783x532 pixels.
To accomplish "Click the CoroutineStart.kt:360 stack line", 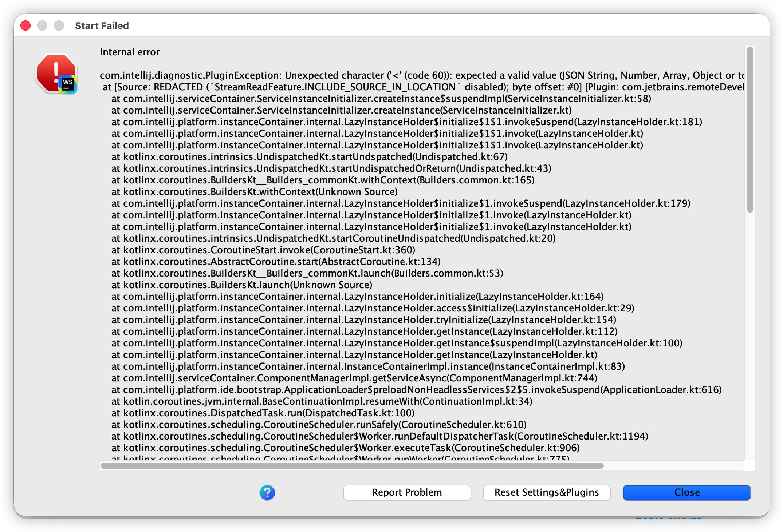I will click(263, 250).
